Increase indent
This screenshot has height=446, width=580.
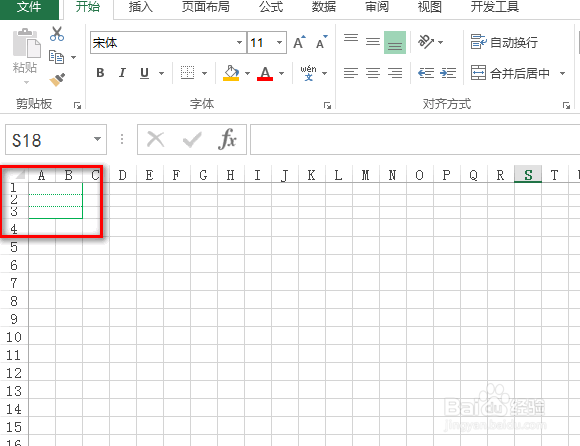coord(448,73)
